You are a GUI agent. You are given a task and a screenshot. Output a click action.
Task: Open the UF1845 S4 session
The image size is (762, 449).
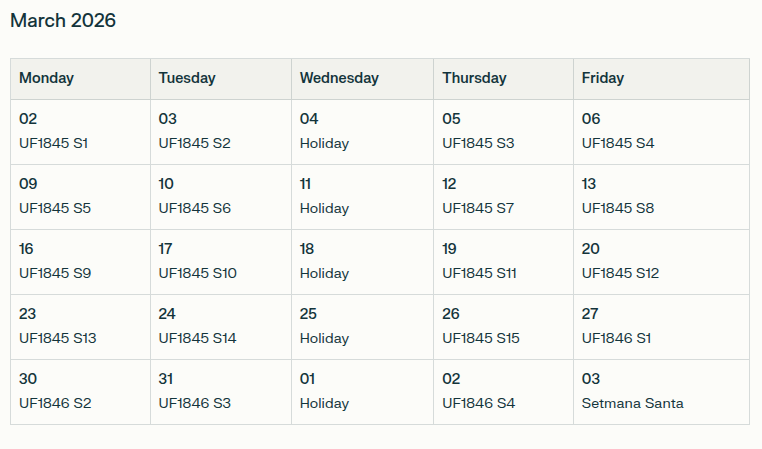tap(618, 143)
